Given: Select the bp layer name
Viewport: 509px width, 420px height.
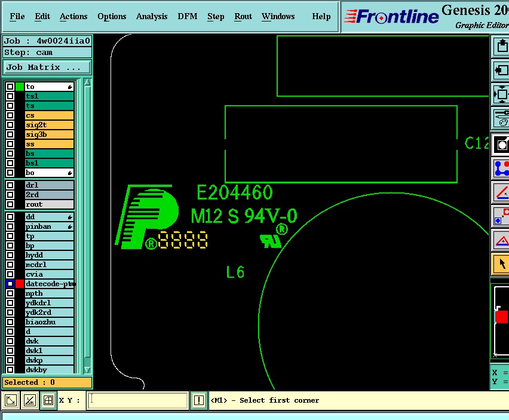Looking at the screenshot, I should (50, 246).
